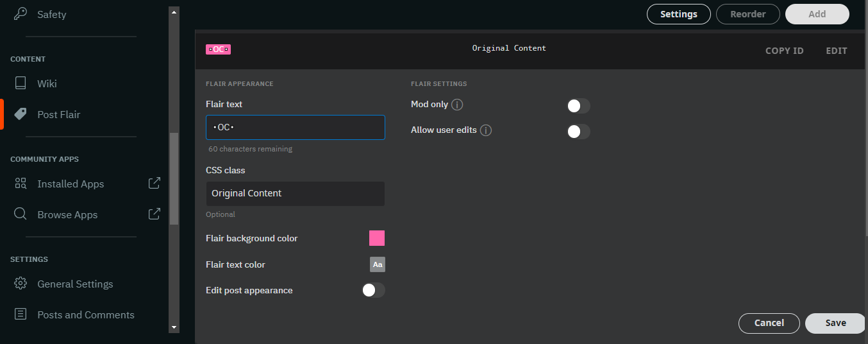
Task: Open Installed Apps external link icon
Action: pyautogui.click(x=154, y=183)
